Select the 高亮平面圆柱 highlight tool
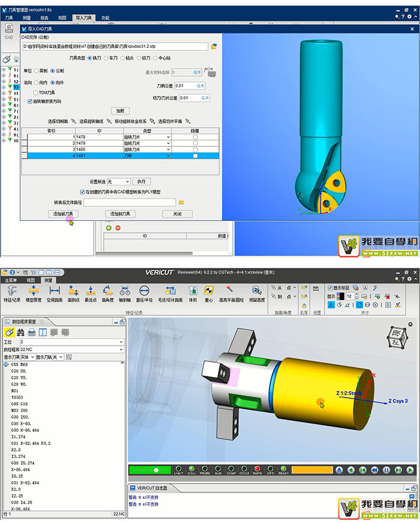 tap(232, 294)
